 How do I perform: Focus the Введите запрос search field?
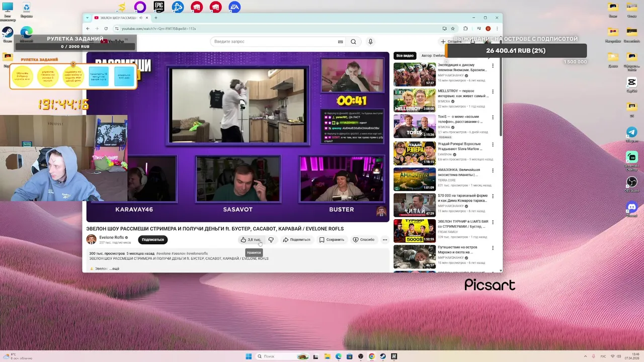274,42
